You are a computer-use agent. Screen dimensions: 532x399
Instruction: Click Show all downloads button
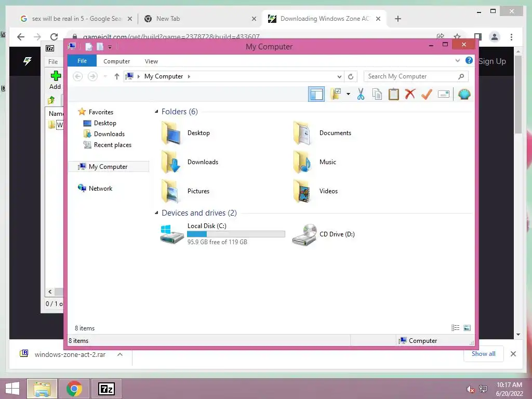click(x=483, y=353)
